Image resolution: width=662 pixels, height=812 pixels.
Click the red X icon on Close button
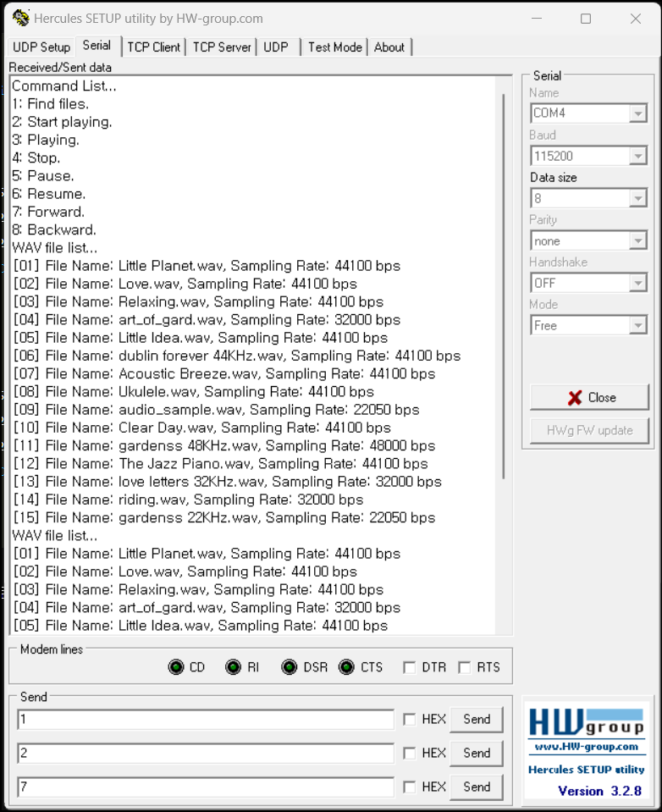pos(575,398)
